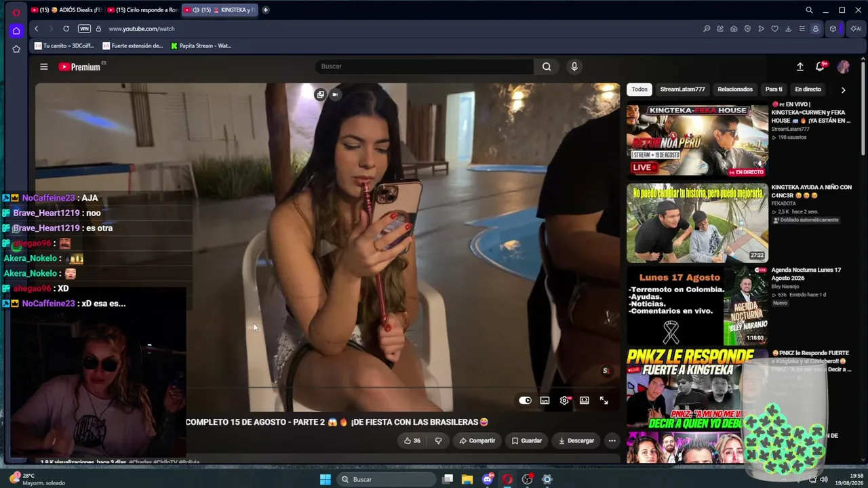Open the Opera snapshot camera icon
Image resolution: width=868 pixels, height=488 pixels.
pos(734,28)
